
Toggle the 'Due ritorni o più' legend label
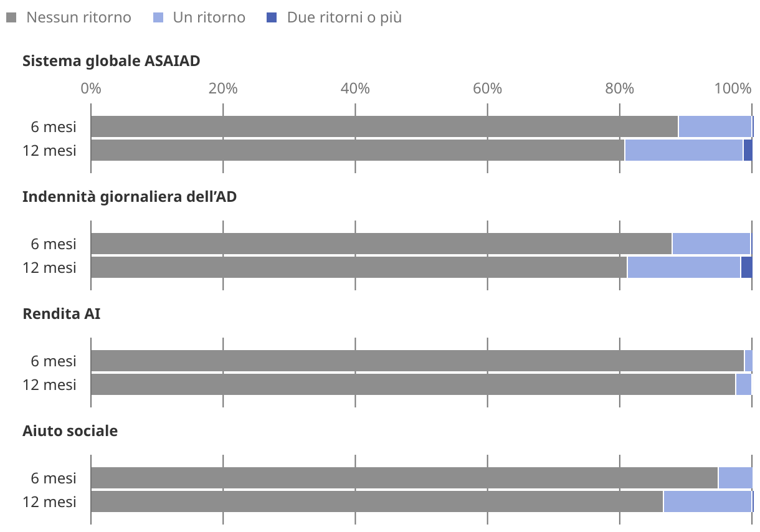[344, 17]
